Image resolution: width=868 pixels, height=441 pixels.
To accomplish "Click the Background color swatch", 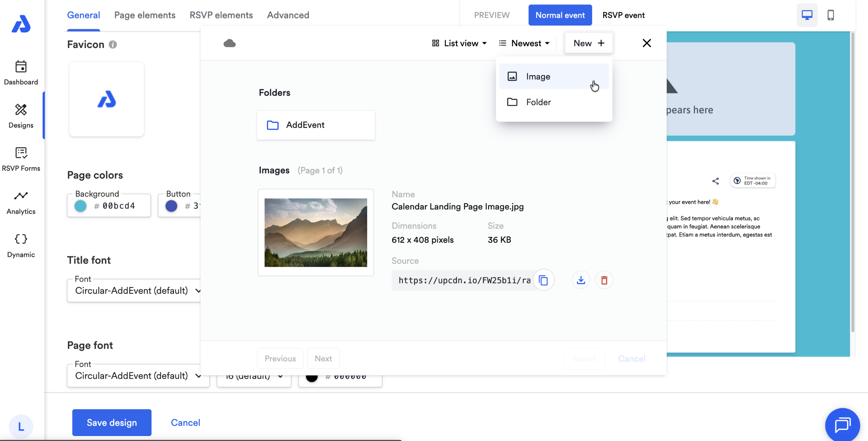I will click(81, 206).
